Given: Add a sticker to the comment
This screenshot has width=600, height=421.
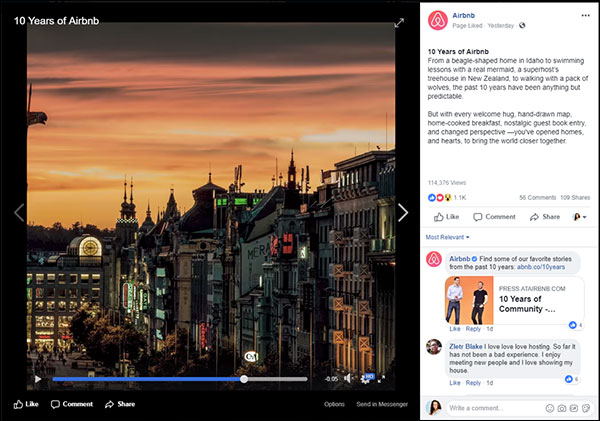Looking at the screenshot, I should pyautogui.click(x=586, y=408).
